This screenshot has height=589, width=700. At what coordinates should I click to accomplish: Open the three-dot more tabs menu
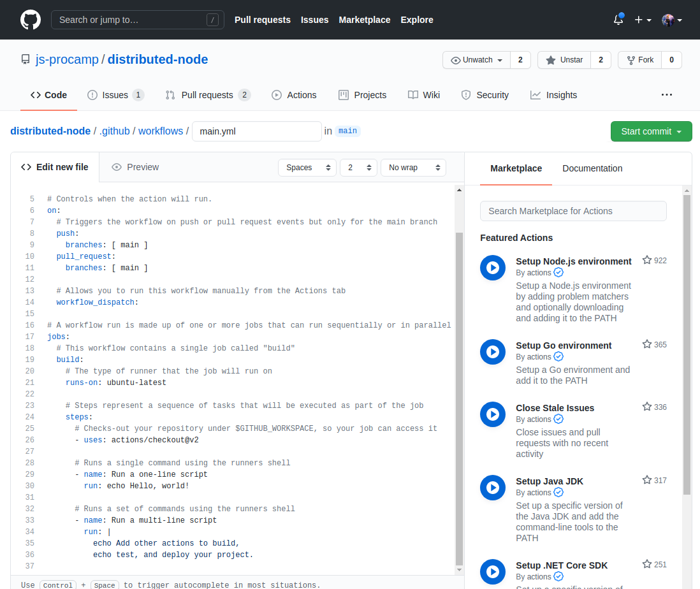pos(666,94)
